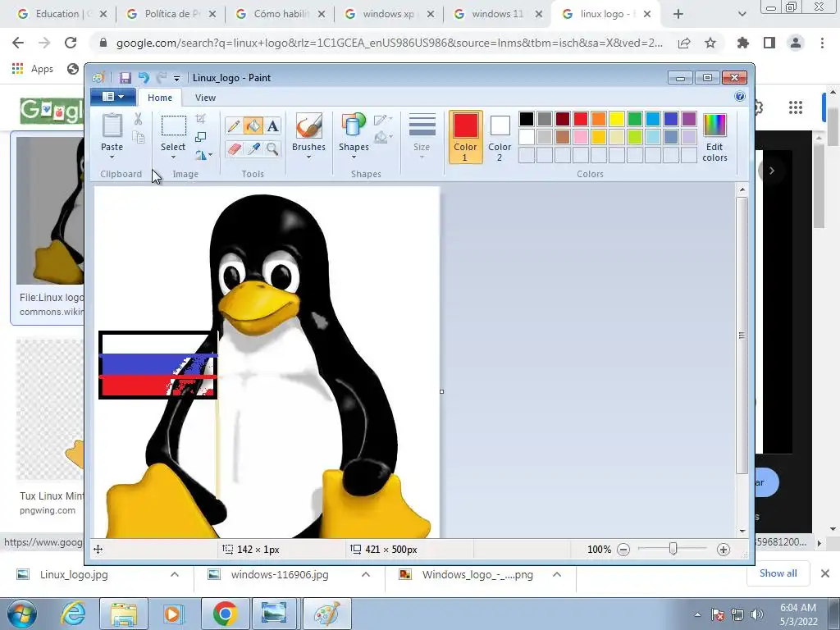Open options for windows-116906.jpg download

pyautogui.click(x=366, y=574)
